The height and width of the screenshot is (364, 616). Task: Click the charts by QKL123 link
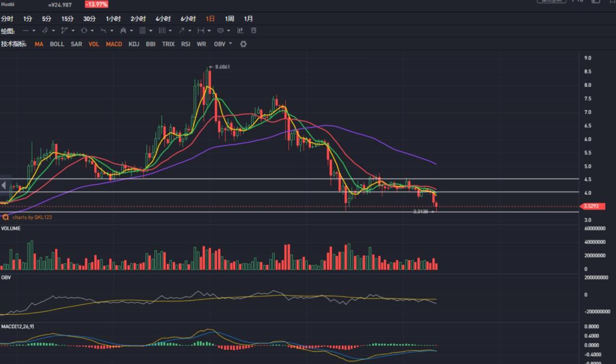pyautogui.click(x=32, y=217)
